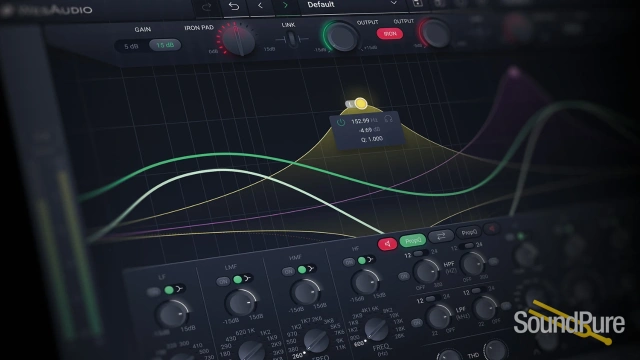Click the -4.89 dB gain value
Screen dimensions: 640x360
pyautogui.click(x=365, y=130)
